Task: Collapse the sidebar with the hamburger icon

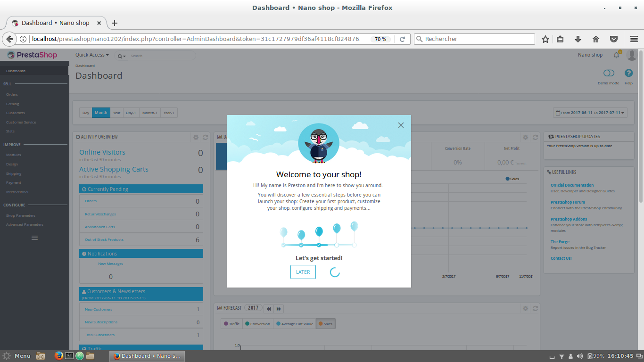Action: pyautogui.click(x=34, y=238)
